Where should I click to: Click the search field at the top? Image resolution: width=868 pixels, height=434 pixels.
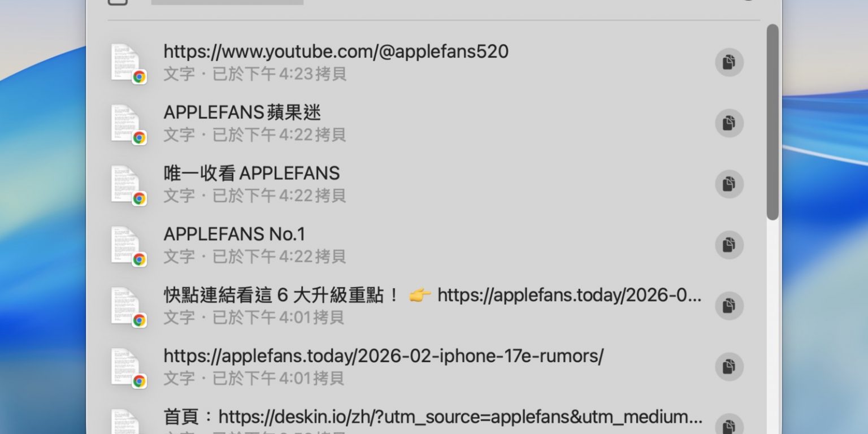(227, 2)
